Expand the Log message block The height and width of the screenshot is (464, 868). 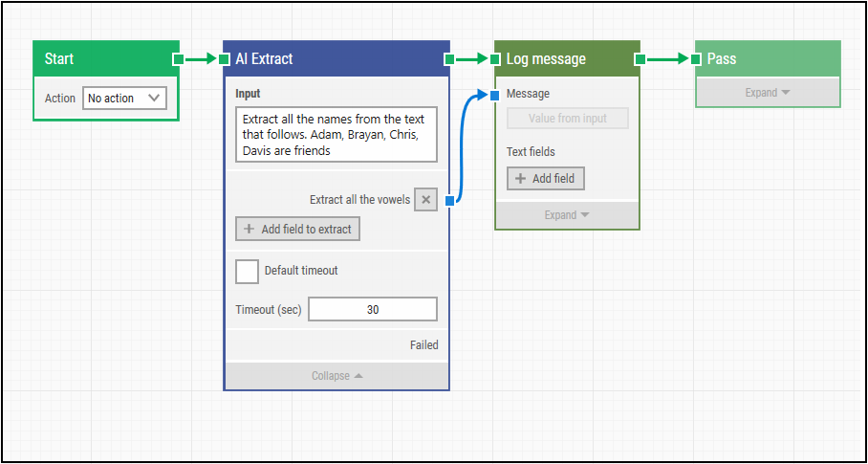point(567,215)
